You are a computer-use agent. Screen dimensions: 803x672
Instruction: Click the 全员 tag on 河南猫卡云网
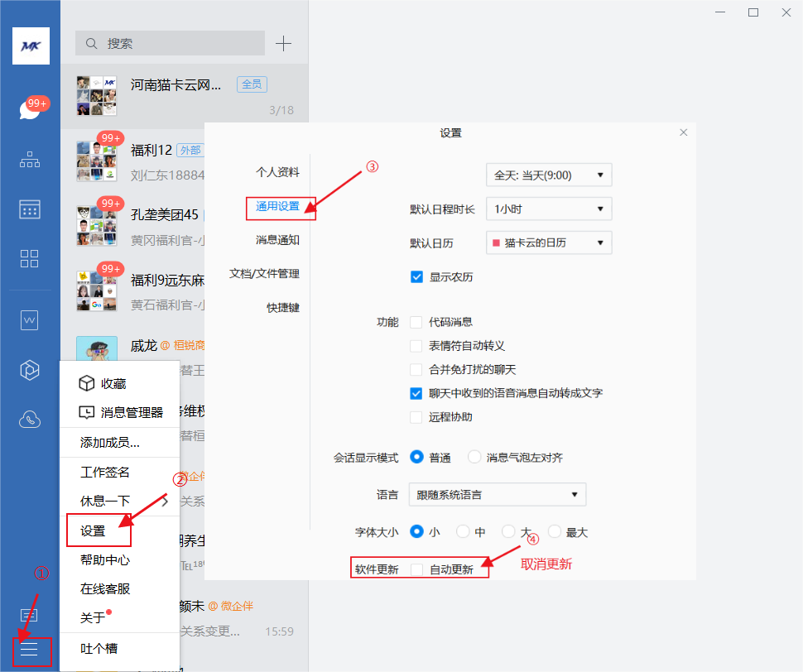pyautogui.click(x=252, y=84)
